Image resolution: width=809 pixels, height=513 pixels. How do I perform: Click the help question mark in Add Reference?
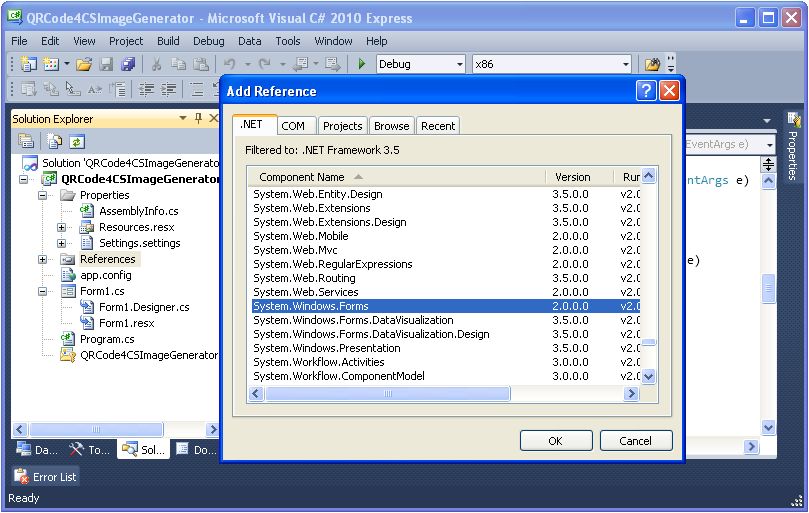[x=646, y=91]
